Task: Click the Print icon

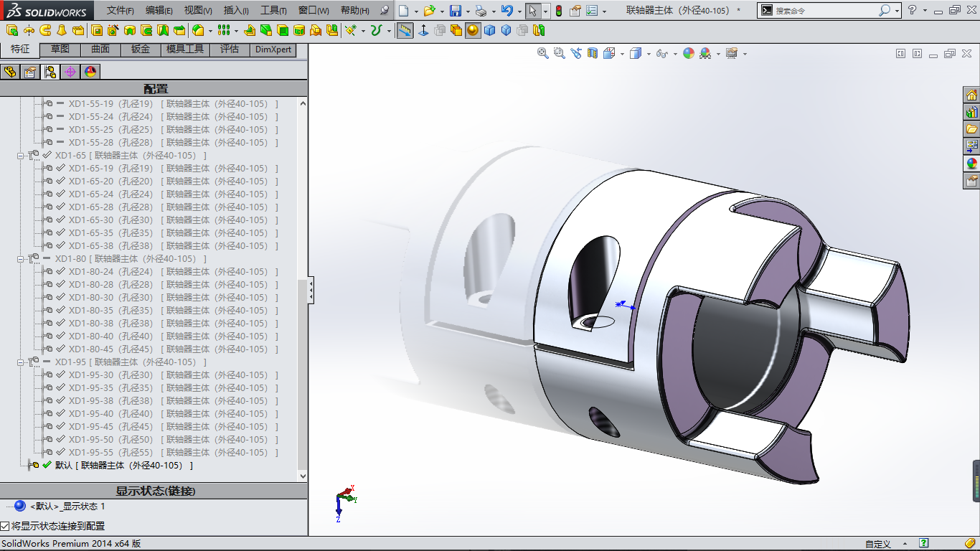Action: [481, 11]
